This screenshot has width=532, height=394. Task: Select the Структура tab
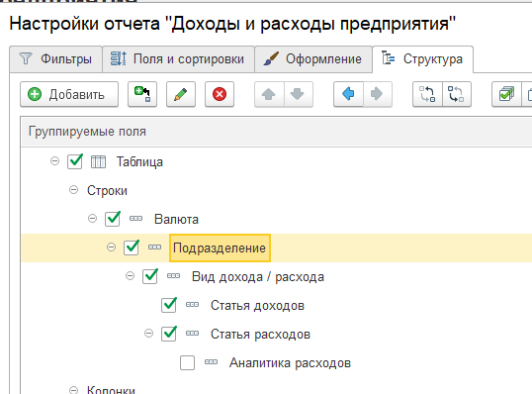tap(422, 59)
